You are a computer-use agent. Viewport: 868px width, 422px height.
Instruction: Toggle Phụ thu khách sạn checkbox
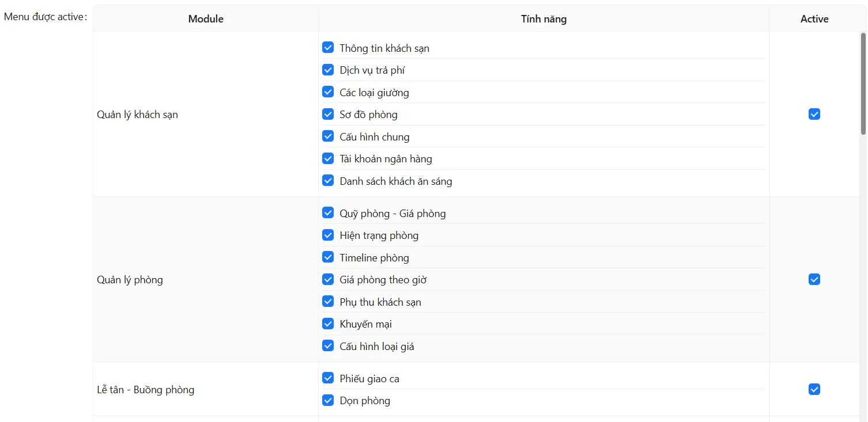[x=328, y=302]
